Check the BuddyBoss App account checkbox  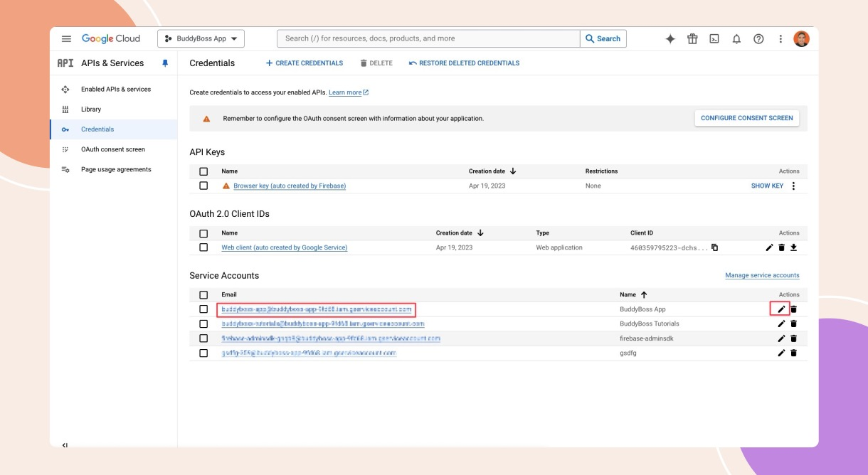pyautogui.click(x=203, y=309)
